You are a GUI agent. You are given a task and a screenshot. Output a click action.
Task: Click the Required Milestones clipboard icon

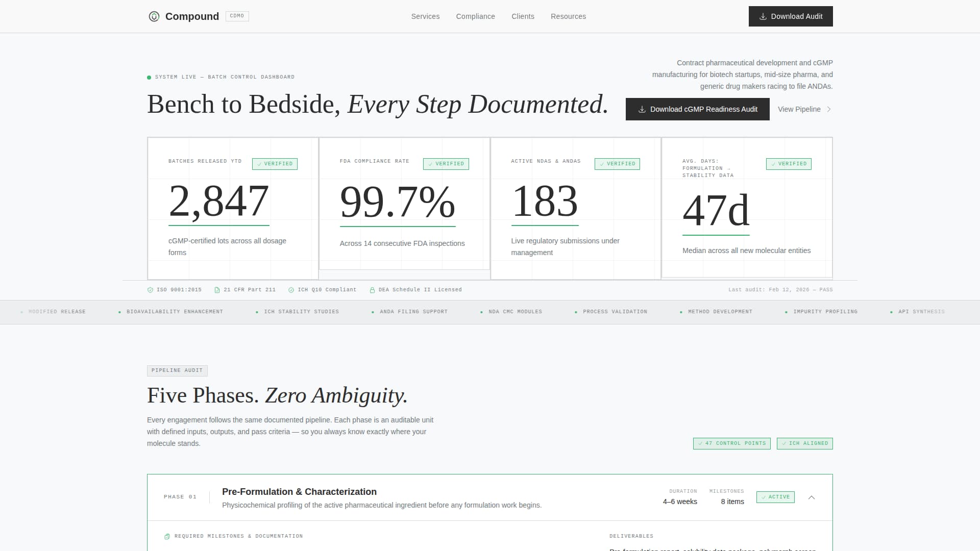pyautogui.click(x=167, y=536)
